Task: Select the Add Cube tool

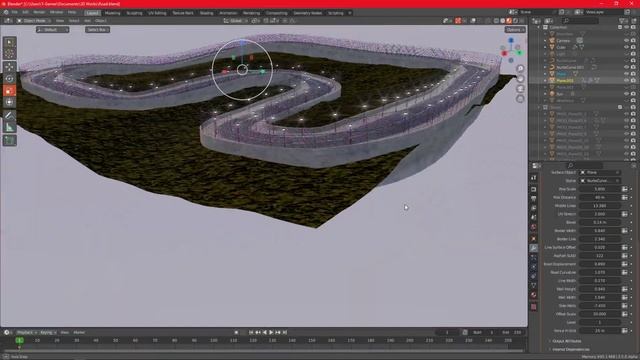Action: [x=10, y=141]
